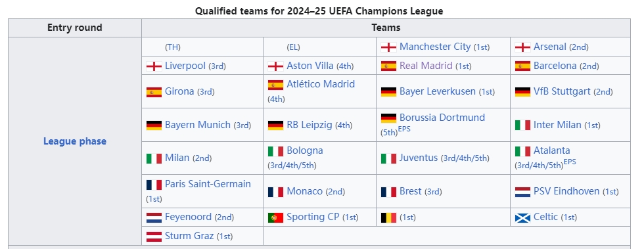Click Italy flag next to Inter Milan

tap(522, 125)
